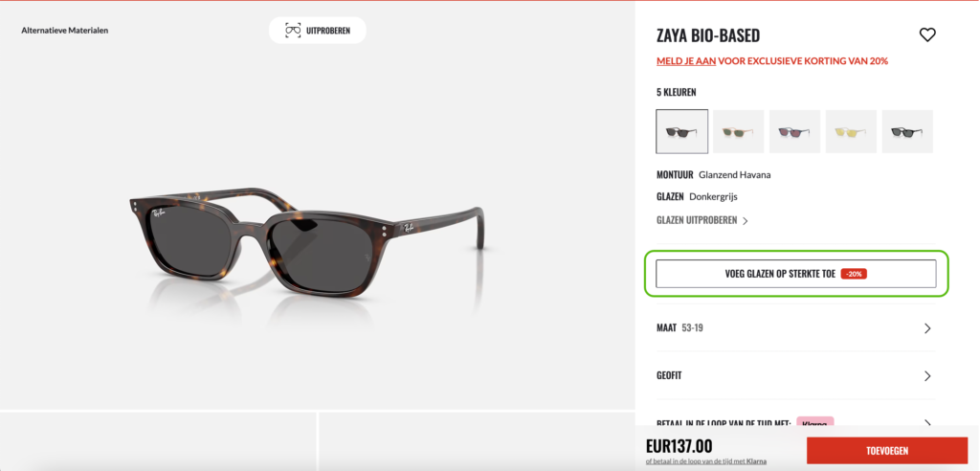Expand the Maat 53-19 size chevron
This screenshot has width=980, height=471.
coord(927,328)
